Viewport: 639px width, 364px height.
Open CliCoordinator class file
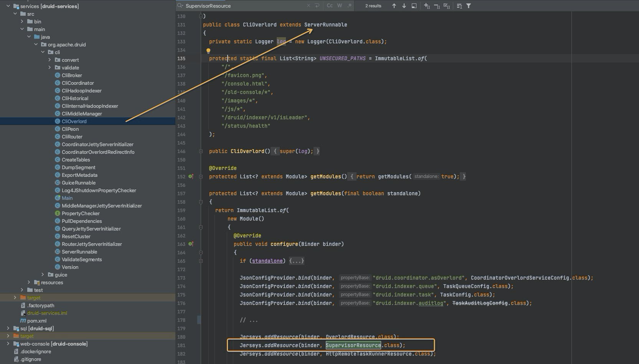(78, 83)
